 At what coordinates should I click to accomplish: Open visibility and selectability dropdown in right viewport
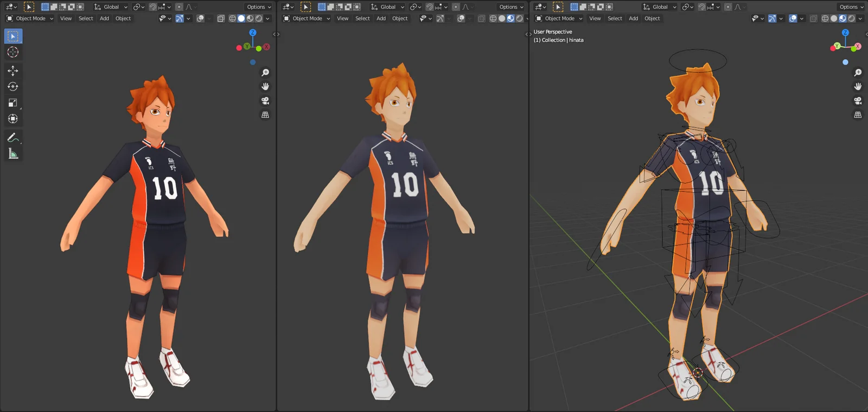click(757, 18)
